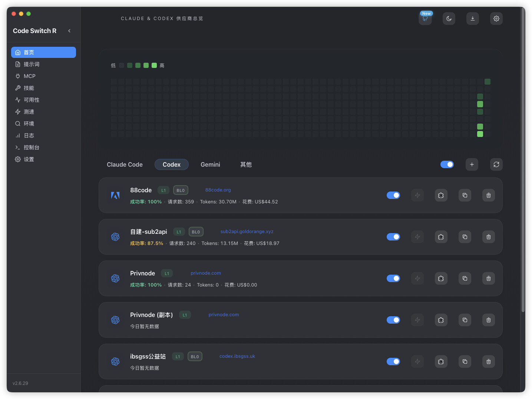
Task: Toggle the Privnode (副本) switch
Action: pos(393,320)
